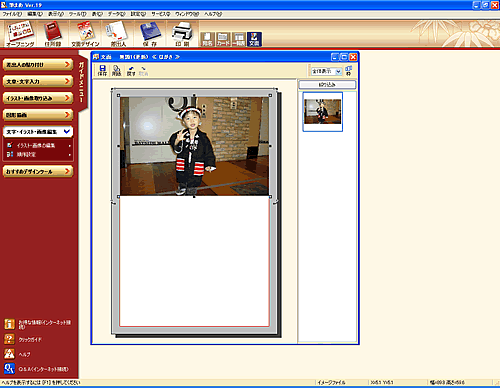Click イラスト・画像の編集 link text
This screenshot has height=388, width=500.
tap(36, 145)
